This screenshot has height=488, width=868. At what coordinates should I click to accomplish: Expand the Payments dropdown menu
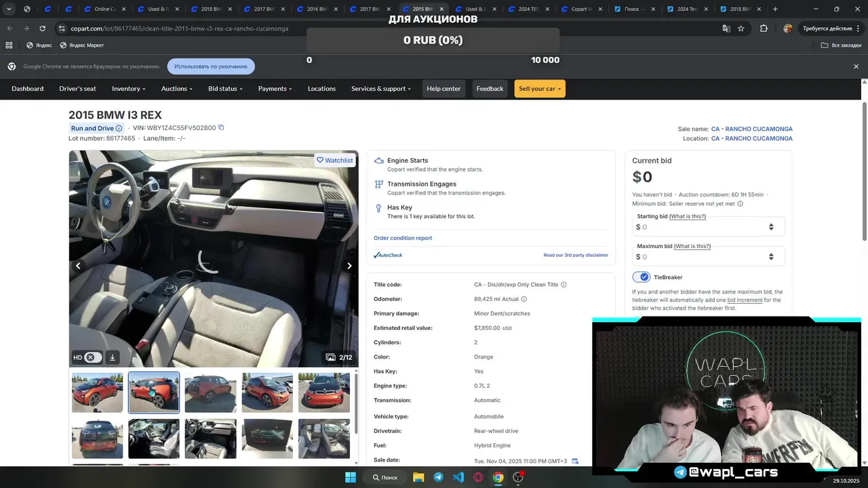click(275, 89)
